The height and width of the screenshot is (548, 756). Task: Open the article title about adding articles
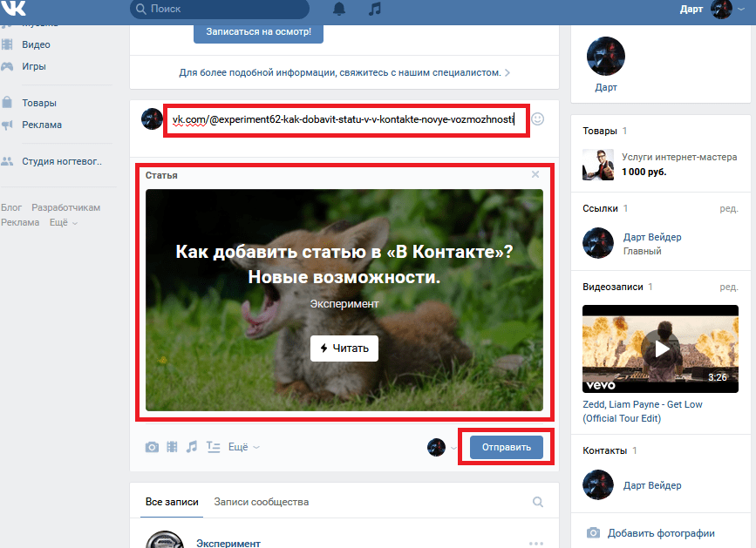[x=344, y=264]
